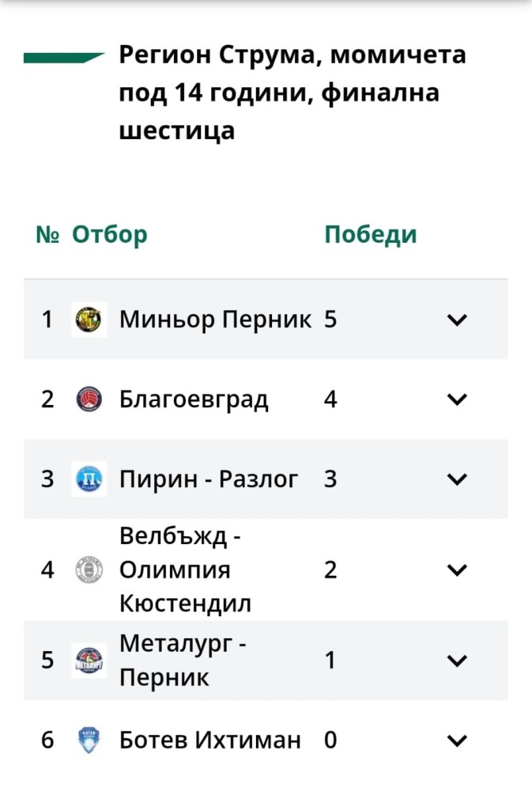Viewport: 532px width, 810px height.
Task: Click the Победи column header
Action: (371, 235)
